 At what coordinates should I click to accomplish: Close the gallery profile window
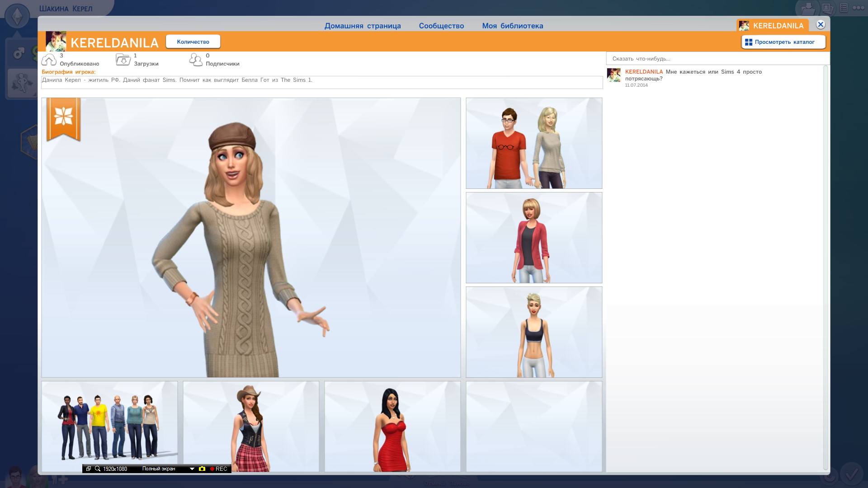[821, 25]
